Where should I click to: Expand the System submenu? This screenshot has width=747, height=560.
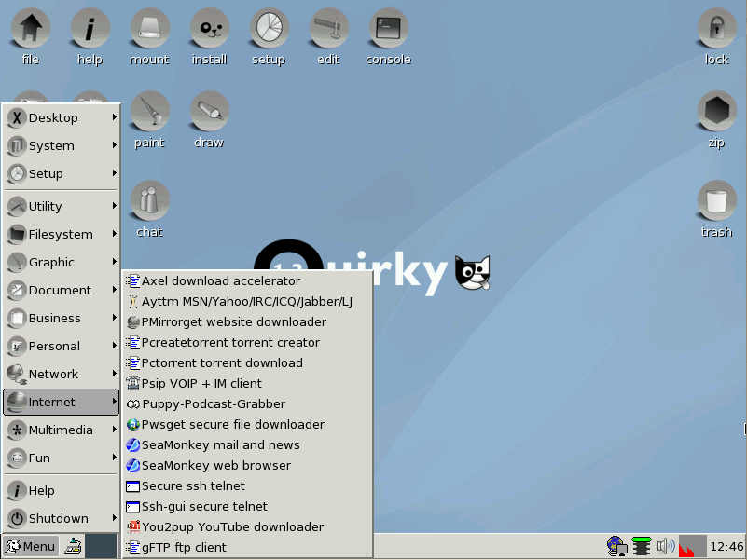click(x=62, y=145)
